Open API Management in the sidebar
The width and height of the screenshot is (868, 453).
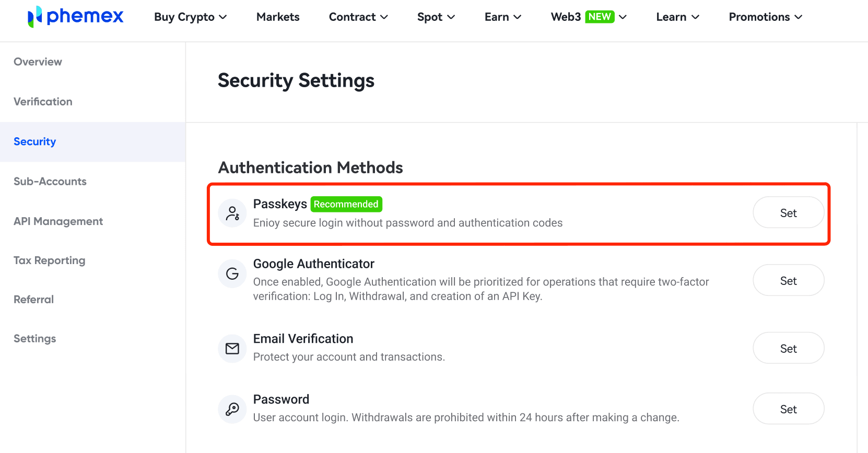[58, 221]
